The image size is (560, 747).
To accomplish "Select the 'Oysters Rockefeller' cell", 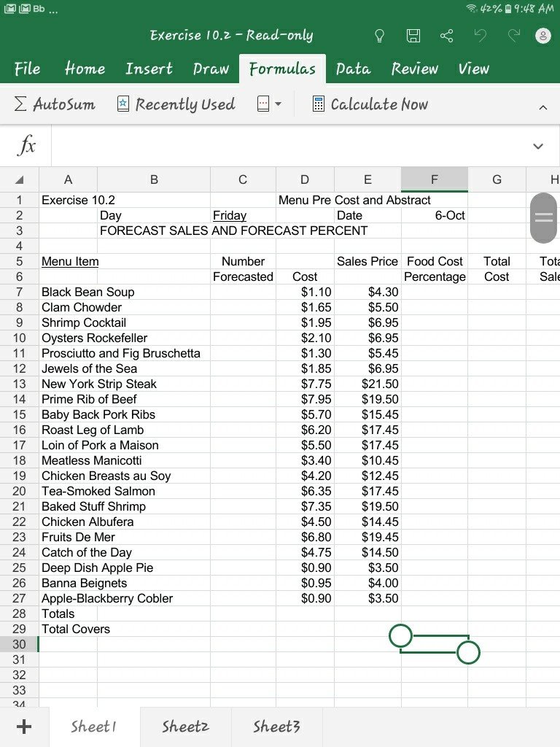I will point(94,338).
